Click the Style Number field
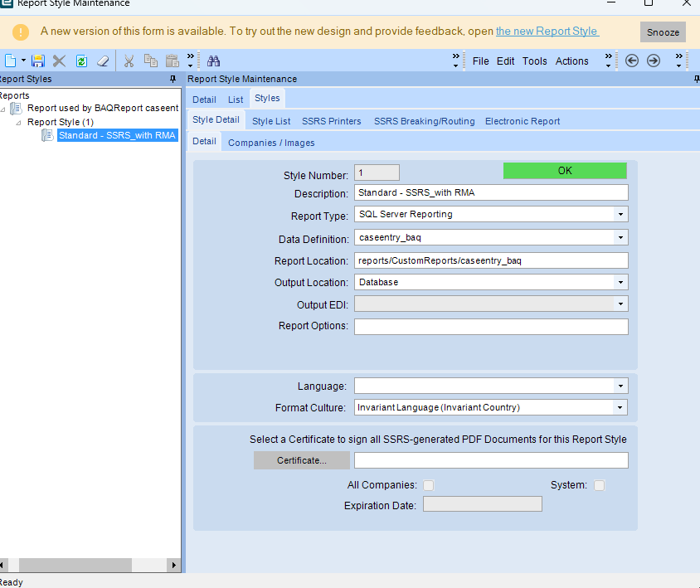Image resolution: width=700 pixels, height=588 pixels. tap(377, 173)
